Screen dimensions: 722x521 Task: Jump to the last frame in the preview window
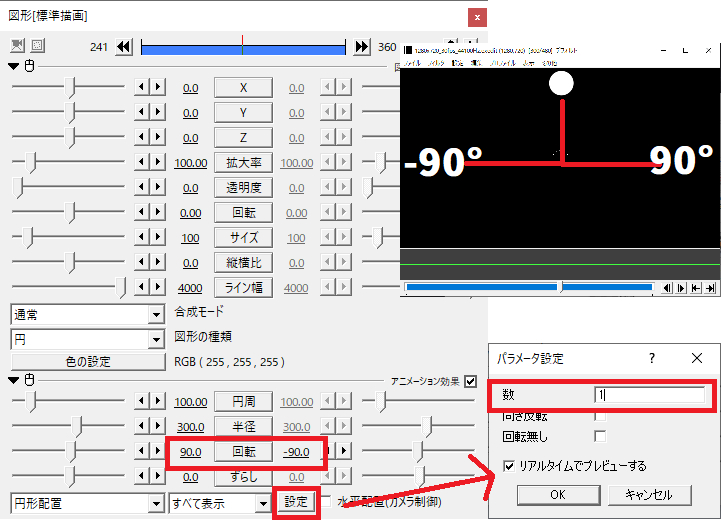pyautogui.click(x=710, y=288)
